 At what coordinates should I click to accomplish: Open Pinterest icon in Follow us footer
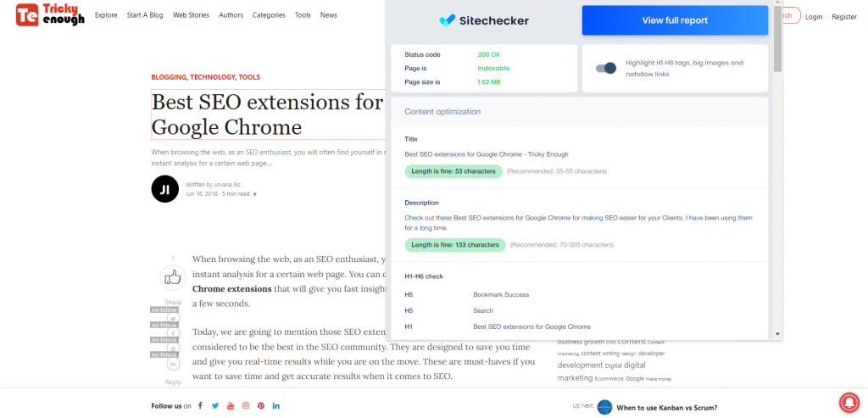click(x=261, y=406)
